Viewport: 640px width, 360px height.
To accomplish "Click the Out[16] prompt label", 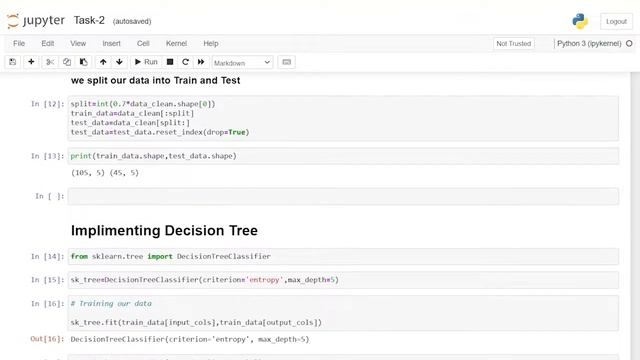I will (47, 339).
